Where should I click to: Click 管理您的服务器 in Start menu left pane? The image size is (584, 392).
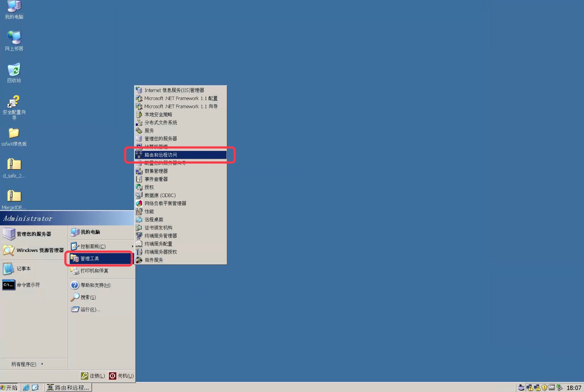34,234
